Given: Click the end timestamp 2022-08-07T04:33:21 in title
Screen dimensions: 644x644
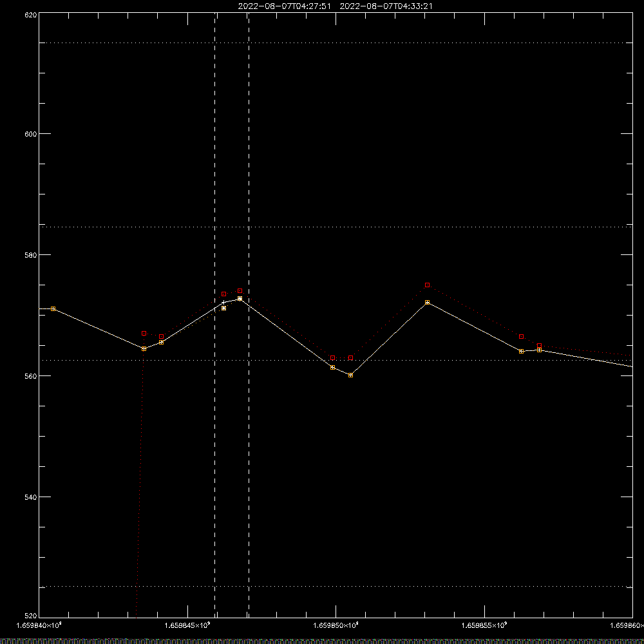Looking at the screenshot, I should [x=386, y=6].
